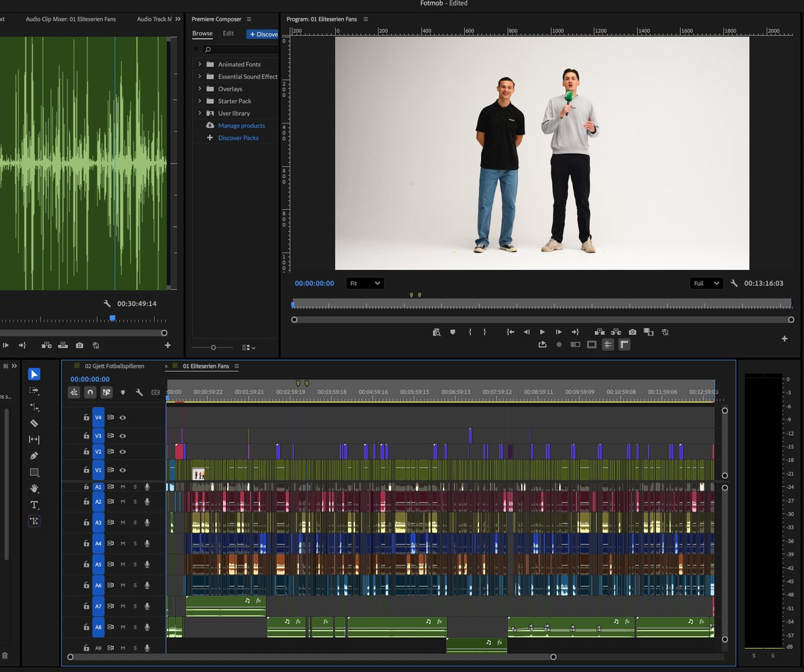Select the Pen tool in toolbar
Viewport: 804px width, 672px height.
tap(34, 456)
